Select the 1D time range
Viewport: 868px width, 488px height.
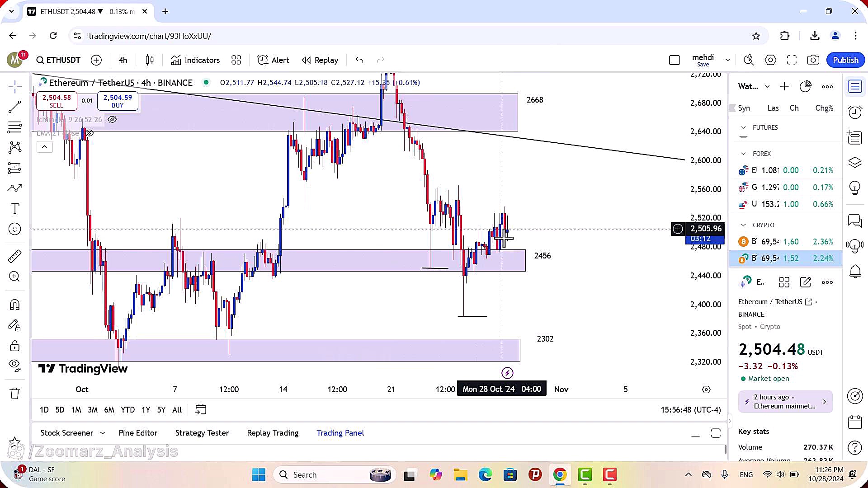(44, 410)
